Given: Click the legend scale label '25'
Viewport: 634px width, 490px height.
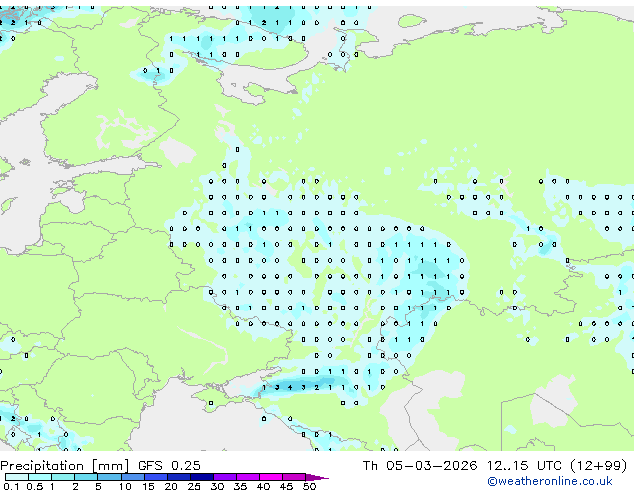Looking at the screenshot, I should point(194,486).
